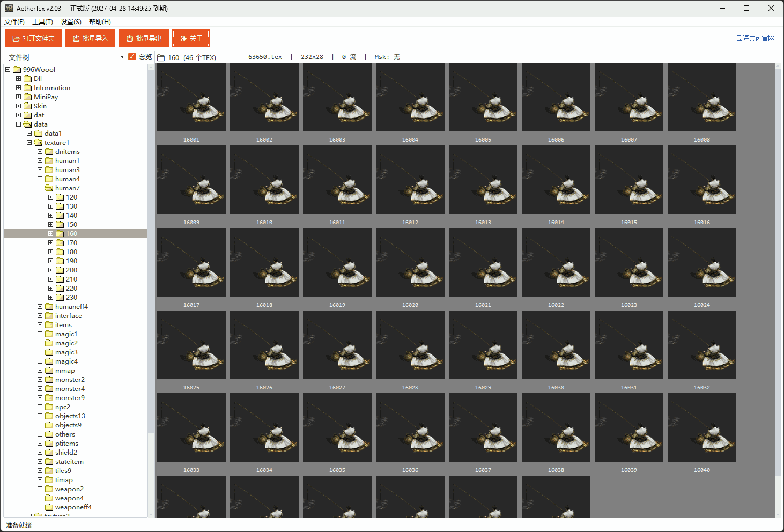
Task: Select texture thumbnail 16032
Action: pos(702,345)
